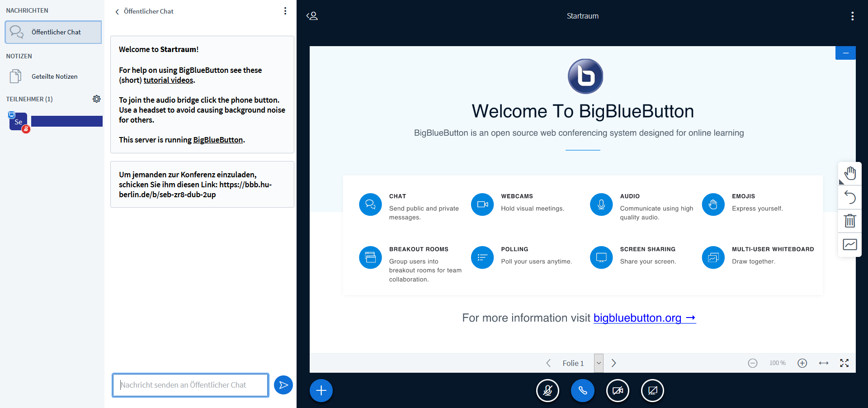
Task: Unmute the microphone button
Action: [x=547, y=390]
